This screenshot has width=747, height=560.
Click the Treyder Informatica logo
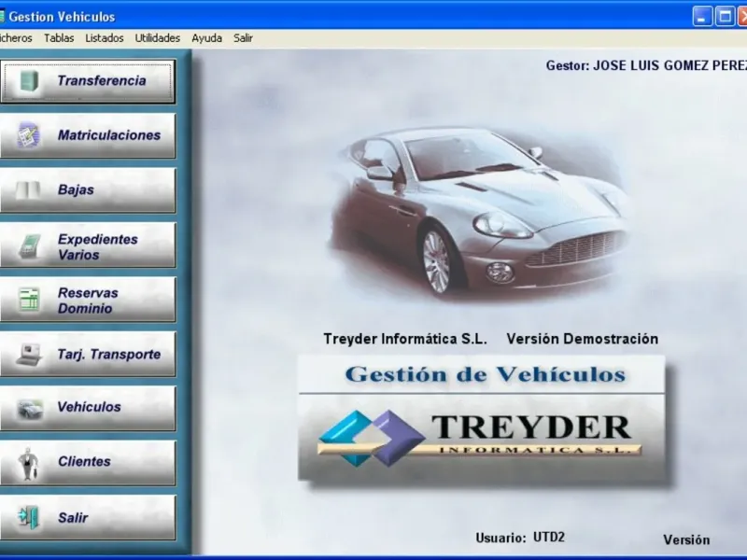(479, 439)
